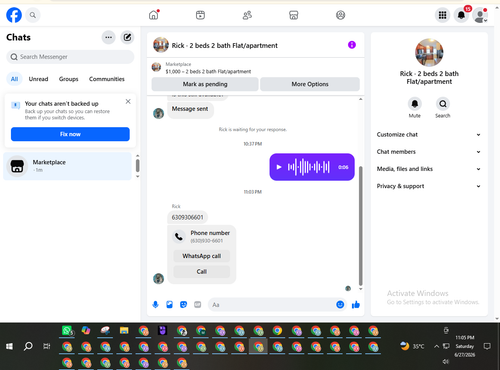Select the Groups chats tab
This screenshot has width=500, height=370.
click(x=68, y=79)
